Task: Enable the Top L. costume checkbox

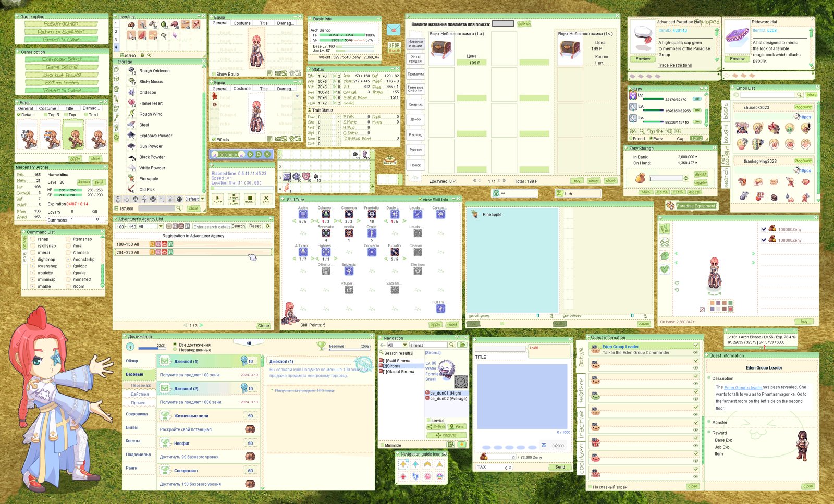Action: click(x=86, y=115)
